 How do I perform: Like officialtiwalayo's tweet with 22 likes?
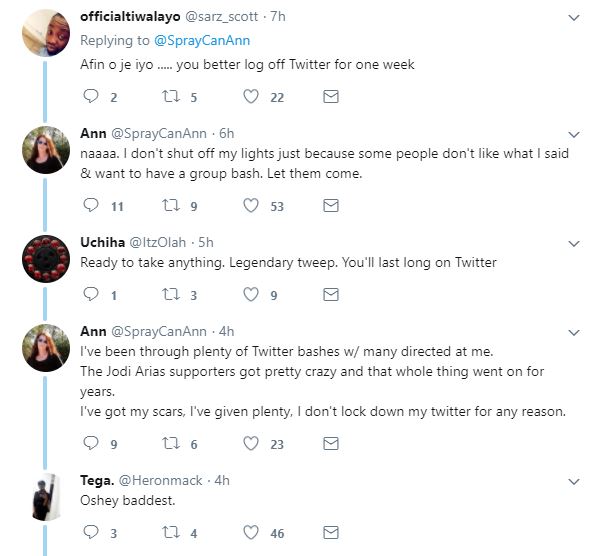tap(252, 96)
